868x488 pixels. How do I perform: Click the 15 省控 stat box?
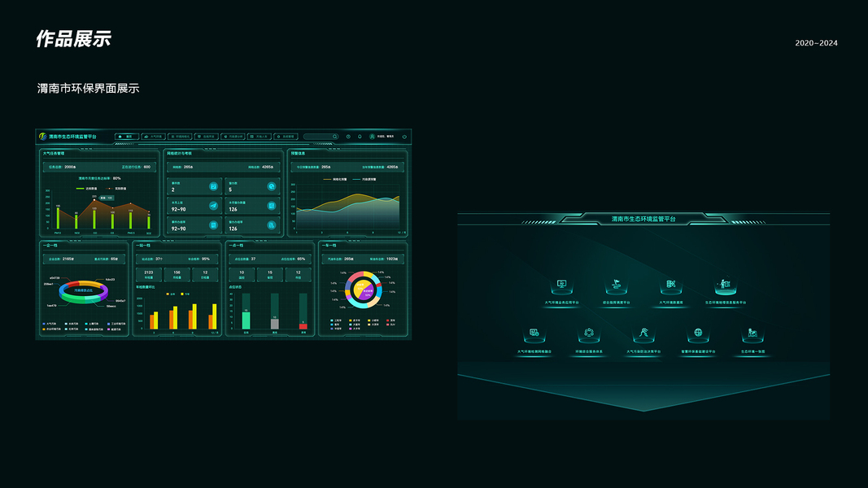tap(270, 274)
